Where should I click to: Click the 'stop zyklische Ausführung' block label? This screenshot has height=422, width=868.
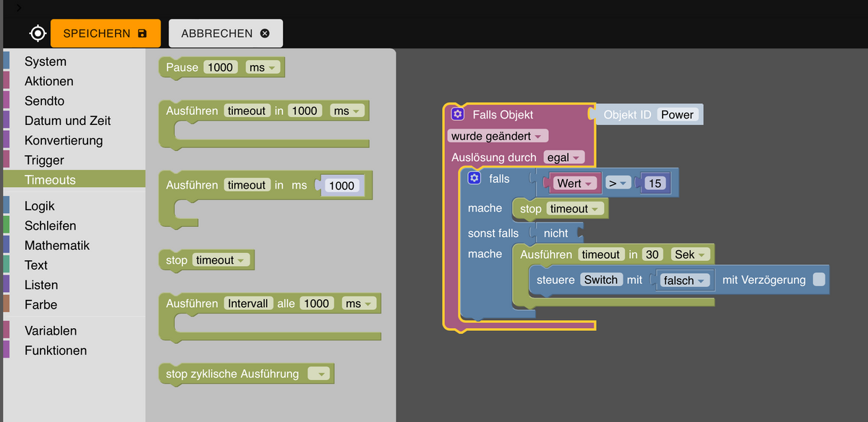click(x=232, y=374)
